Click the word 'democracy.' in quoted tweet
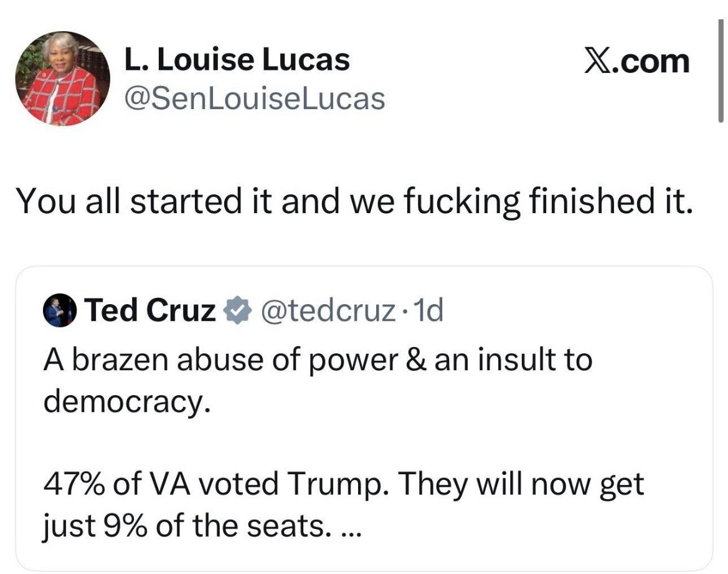The width and height of the screenshot is (728, 574). click(123, 402)
